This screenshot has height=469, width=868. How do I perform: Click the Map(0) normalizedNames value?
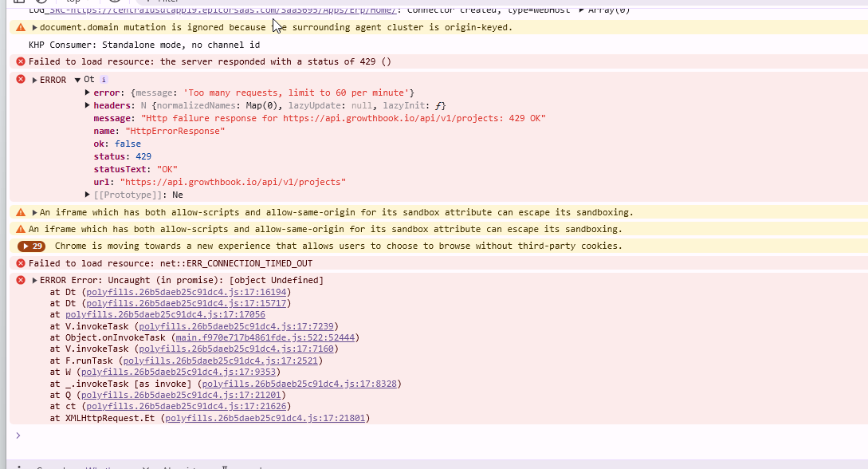pos(262,105)
